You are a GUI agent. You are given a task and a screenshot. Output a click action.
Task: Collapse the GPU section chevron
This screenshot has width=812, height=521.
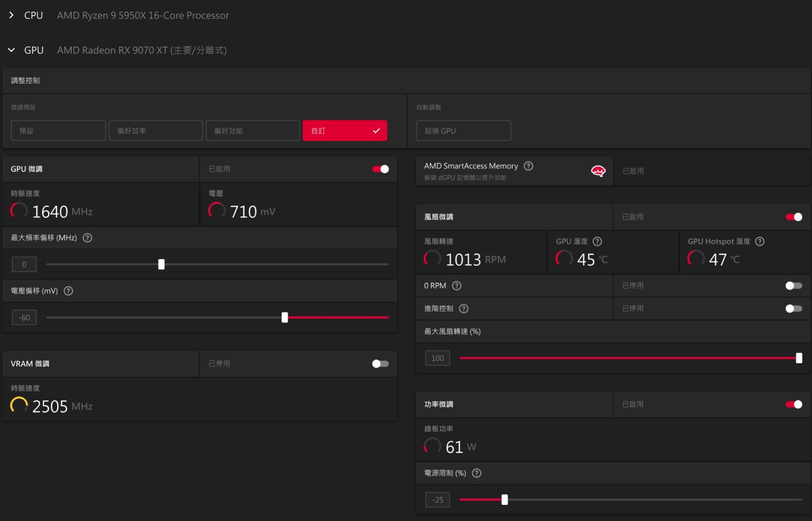click(x=11, y=50)
